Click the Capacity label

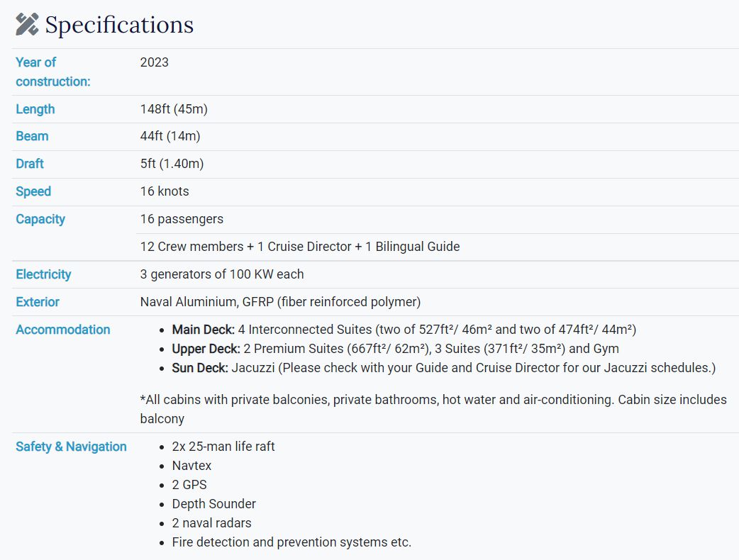click(x=40, y=219)
